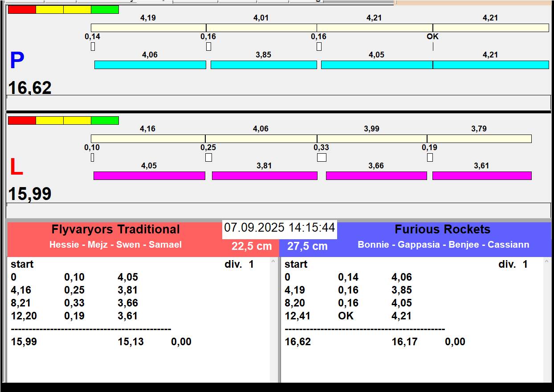Click the 27,5 cm jump height
This screenshot has height=392, width=554.
[x=307, y=246]
